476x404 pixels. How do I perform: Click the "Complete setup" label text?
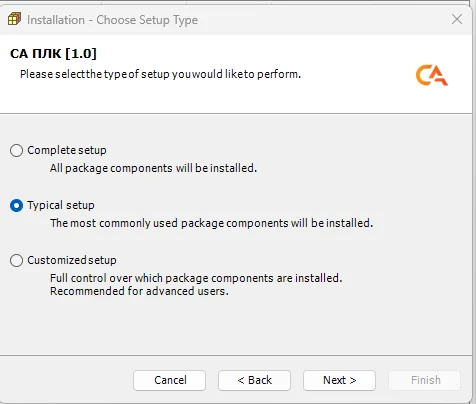(67, 150)
